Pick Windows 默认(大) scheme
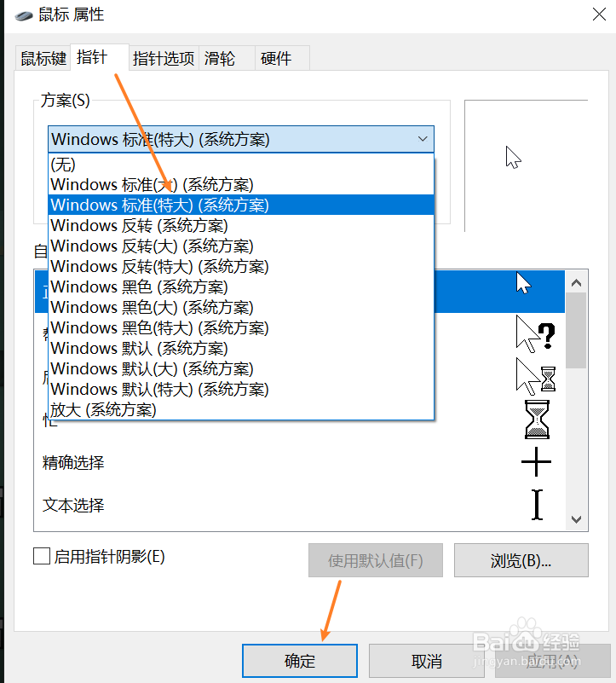616x683 pixels. coord(241,368)
